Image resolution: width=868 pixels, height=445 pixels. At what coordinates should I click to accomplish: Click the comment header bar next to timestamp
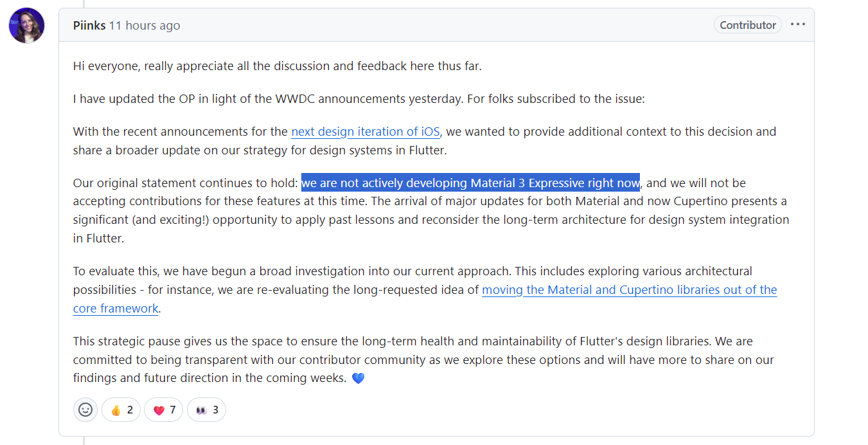[443, 25]
